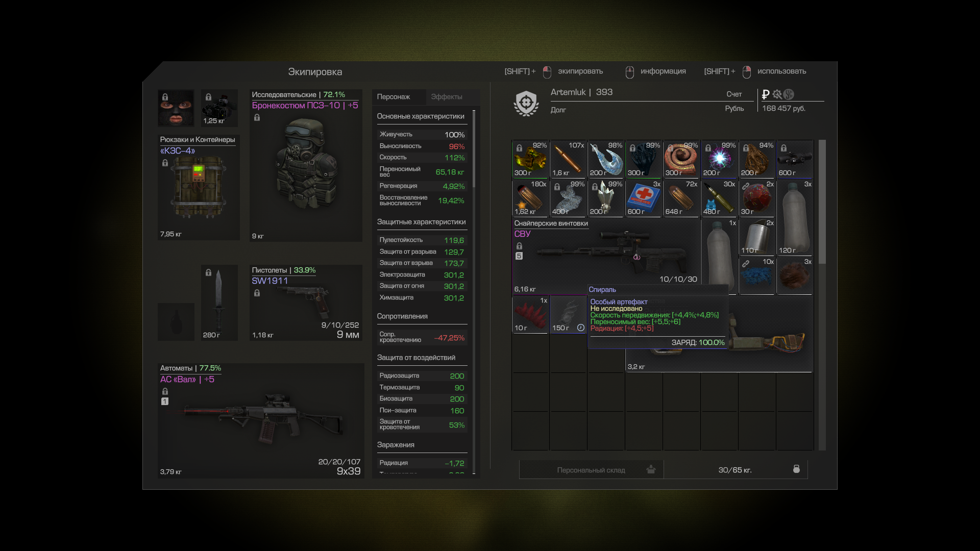Select the balaclava mask slot
The image size is (980, 551).
176,108
